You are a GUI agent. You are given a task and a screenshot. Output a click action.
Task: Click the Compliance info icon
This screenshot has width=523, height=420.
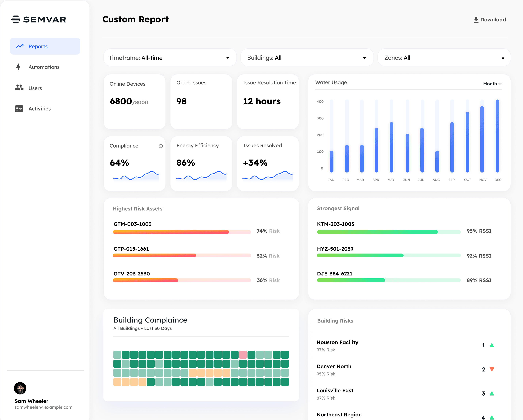point(161,146)
